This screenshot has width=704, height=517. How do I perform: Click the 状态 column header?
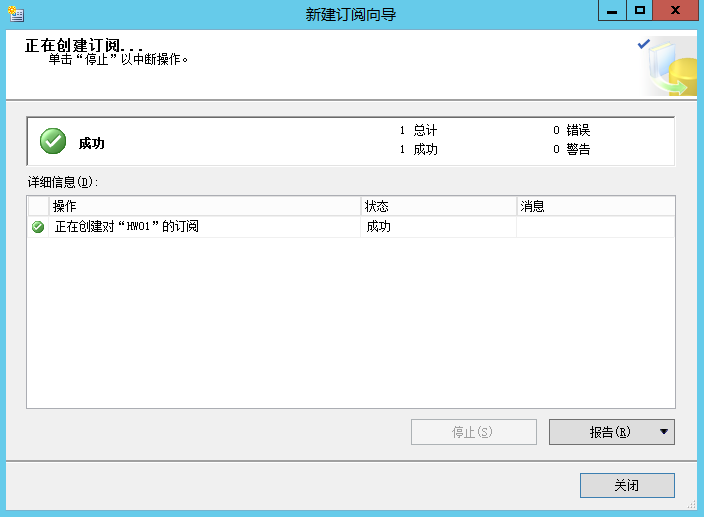pyautogui.click(x=439, y=206)
